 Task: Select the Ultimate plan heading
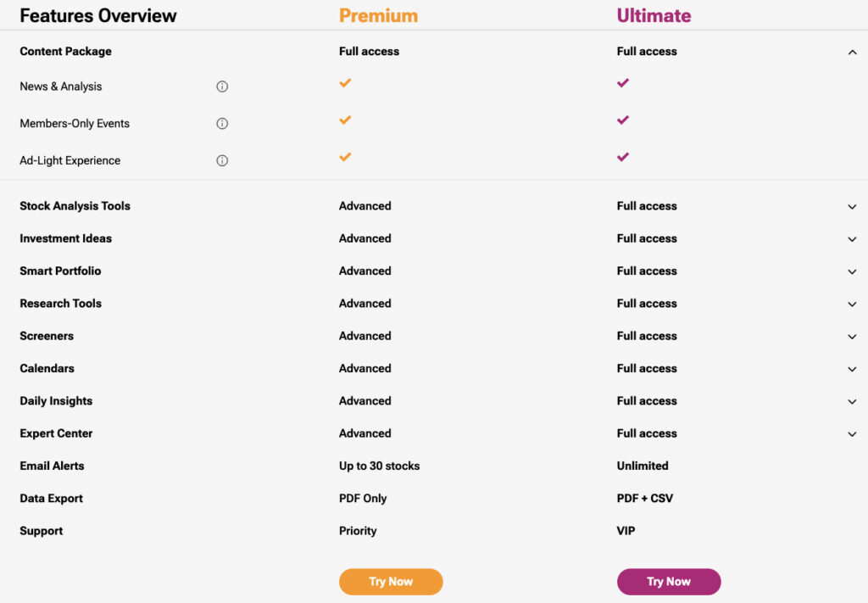tap(654, 15)
